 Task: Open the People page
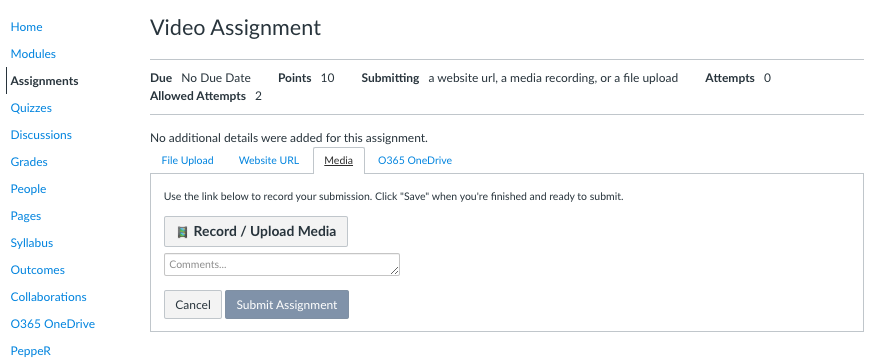tap(28, 189)
